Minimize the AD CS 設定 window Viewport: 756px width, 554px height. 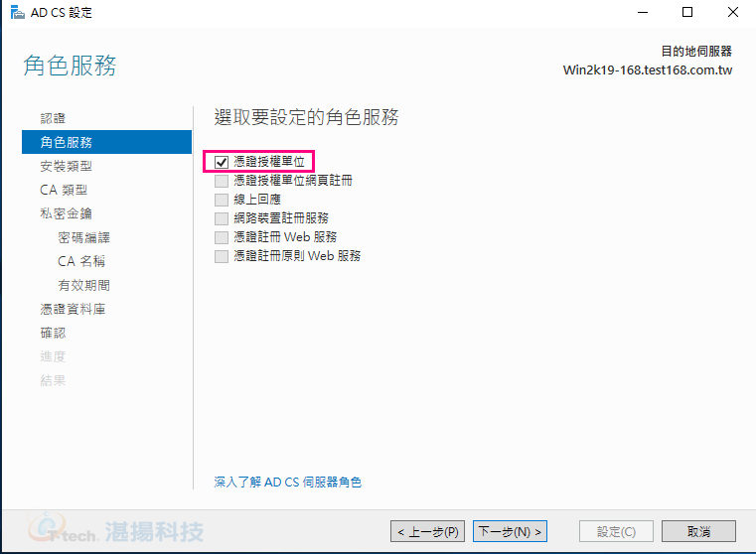[x=643, y=12]
